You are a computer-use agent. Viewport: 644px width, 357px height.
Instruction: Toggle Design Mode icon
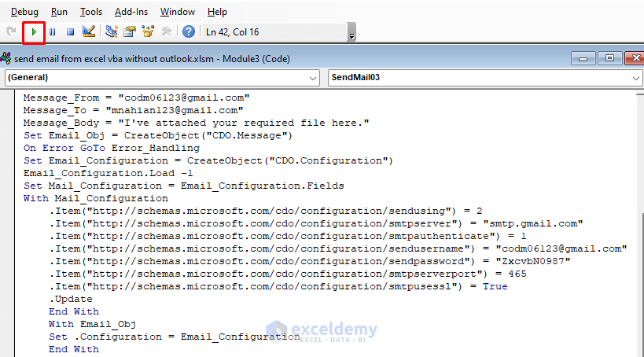pos(89,32)
